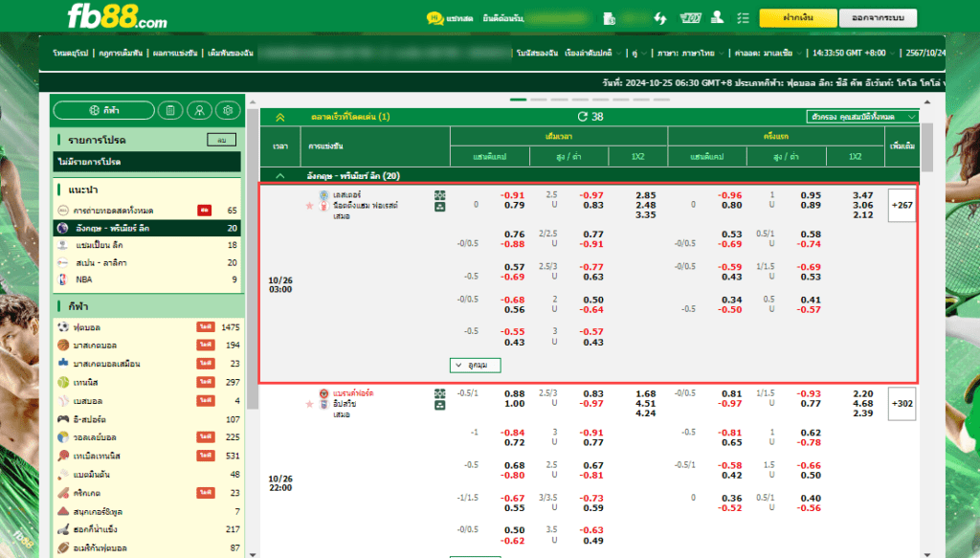Screen dimensions: 980x558
Task: Click the yellow ฝากเงิน deposit button
Action: coord(798,18)
